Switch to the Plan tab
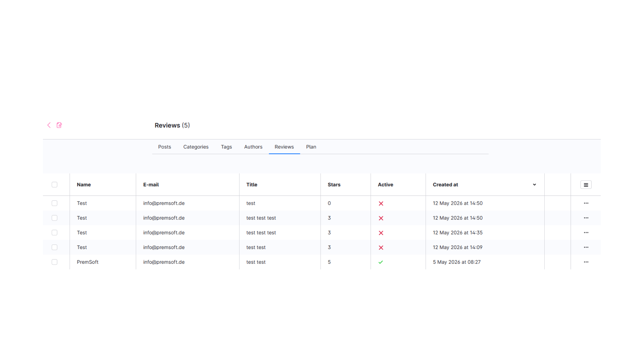Image resolution: width=644 pixels, height=362 pixels. tap(311, 147)
